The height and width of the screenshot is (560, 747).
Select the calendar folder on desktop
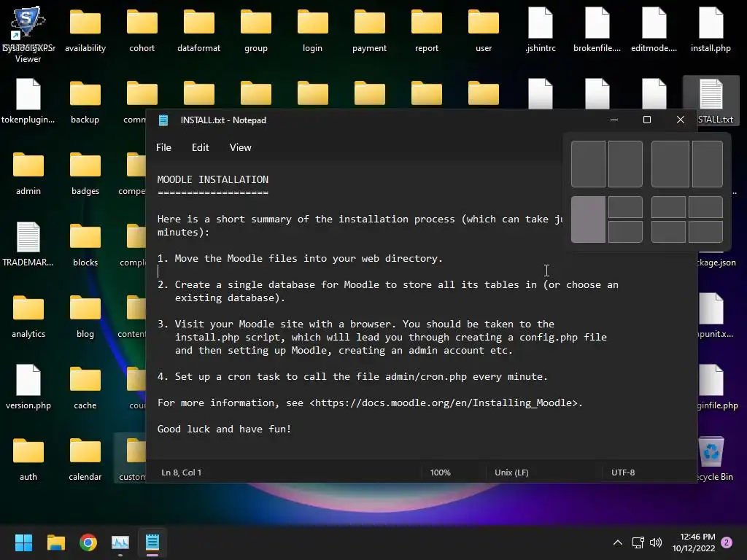click(85, 459)
